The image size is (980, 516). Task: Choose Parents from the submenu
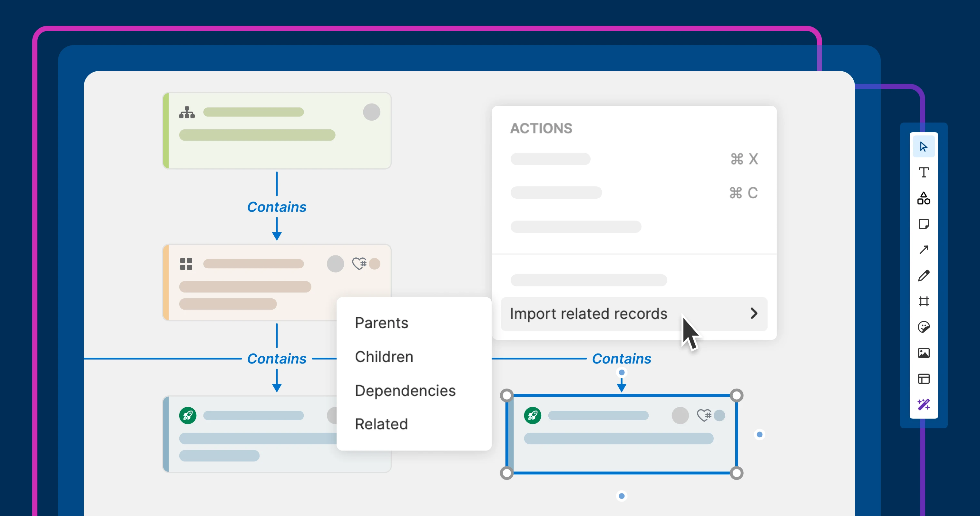pyautogui.click(x=382, y=323)
